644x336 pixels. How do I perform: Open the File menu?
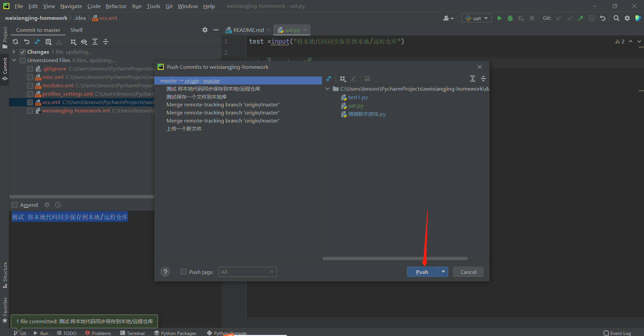pyautogui.click(x=19, y=6)
